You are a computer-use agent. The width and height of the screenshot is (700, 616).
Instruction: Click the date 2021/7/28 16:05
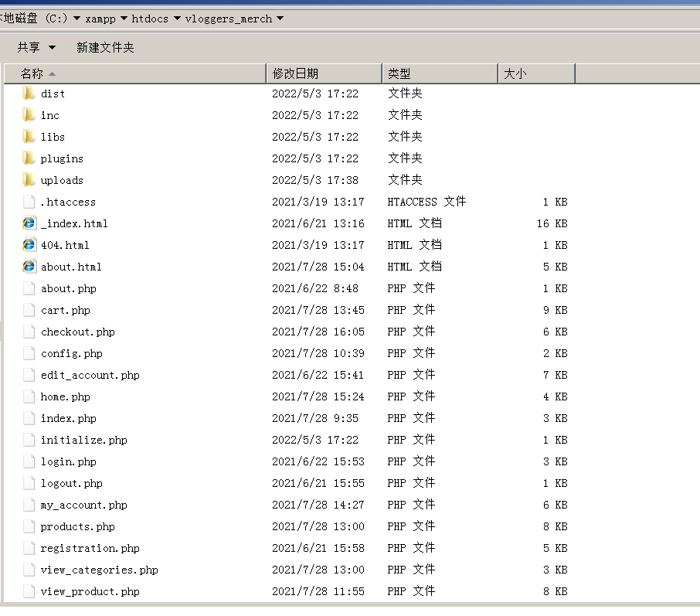click(x=318, y=332)
